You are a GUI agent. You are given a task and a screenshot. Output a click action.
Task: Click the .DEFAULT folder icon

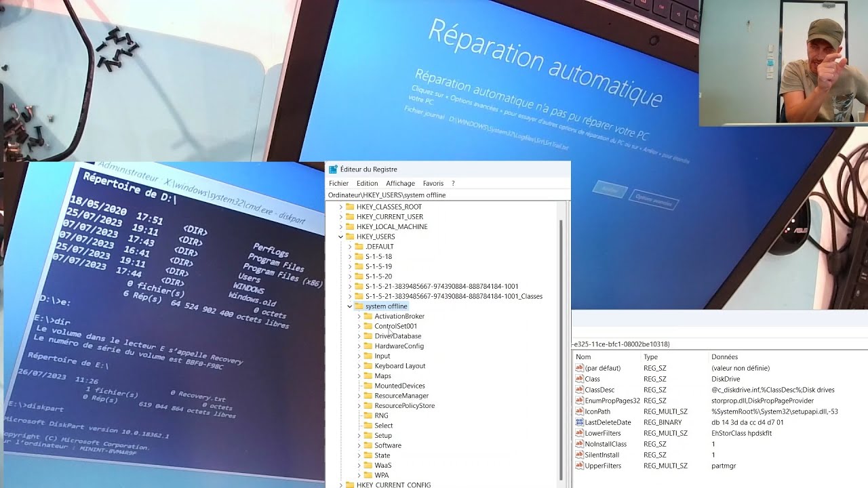[359, 247]
